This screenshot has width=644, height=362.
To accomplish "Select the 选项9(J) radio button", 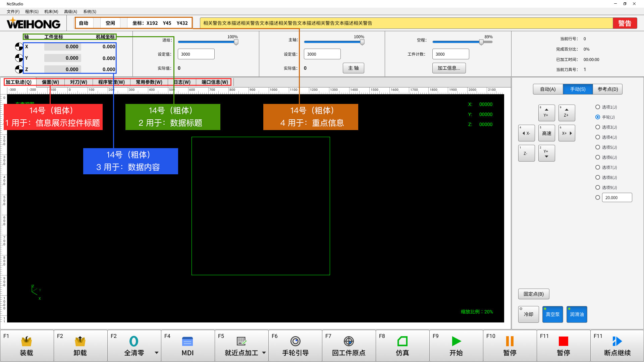I will pos(597,187).
